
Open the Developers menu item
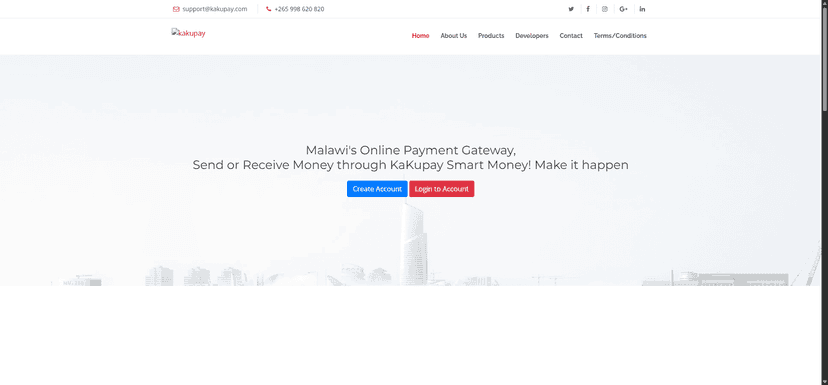click(532, 36)
